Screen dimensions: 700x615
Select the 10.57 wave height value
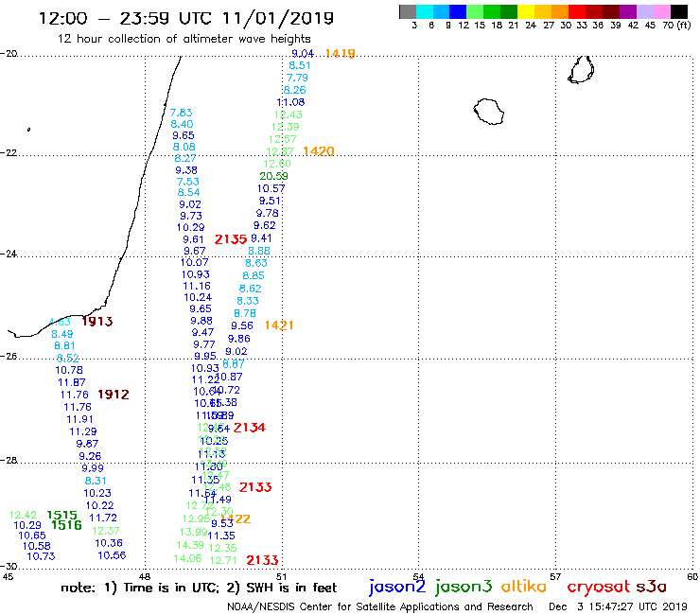(271, 188)
